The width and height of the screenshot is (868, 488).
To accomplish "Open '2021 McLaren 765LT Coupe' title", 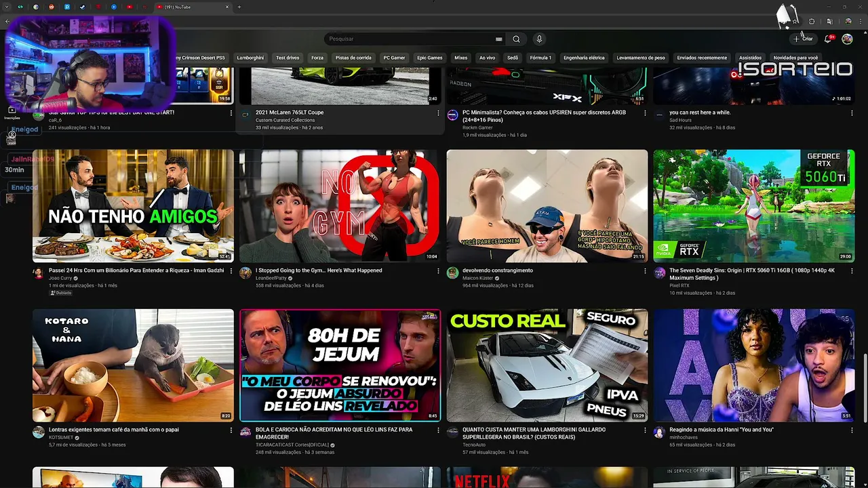I will (290, 113).
